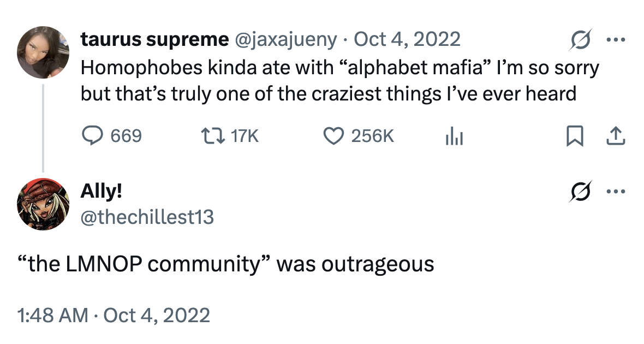Open view analytics for the top tweet
The height and width of the screenshot is (344, 644).
(x=454, y=137)
